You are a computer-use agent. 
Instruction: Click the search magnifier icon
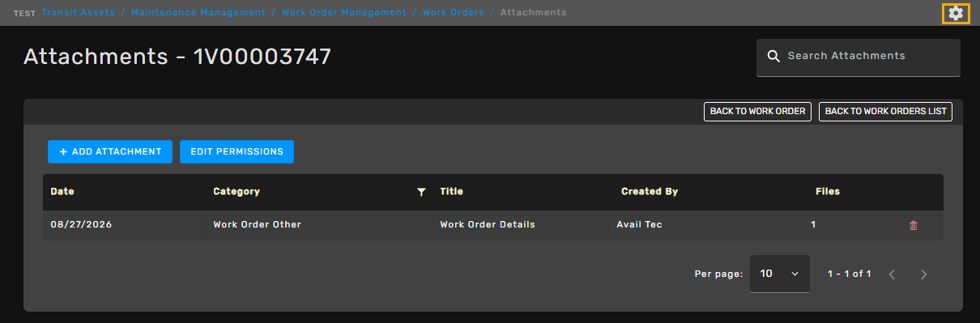click(773, 56)
